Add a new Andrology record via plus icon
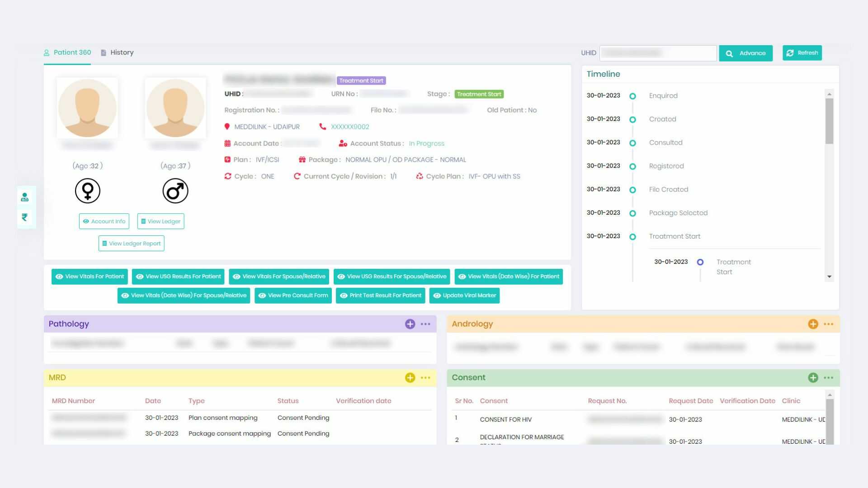Screen dimensions: 868x488 [813, 324]
